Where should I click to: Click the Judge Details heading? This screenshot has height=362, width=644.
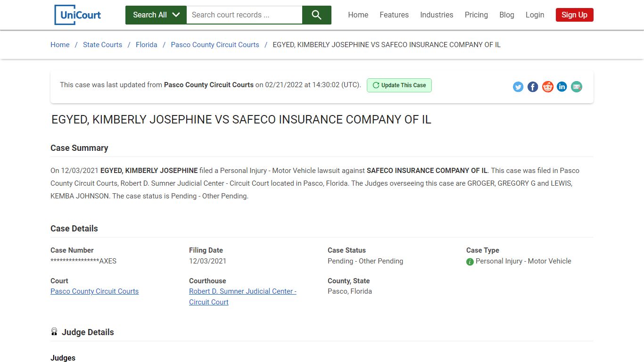[x=88, y=332]
